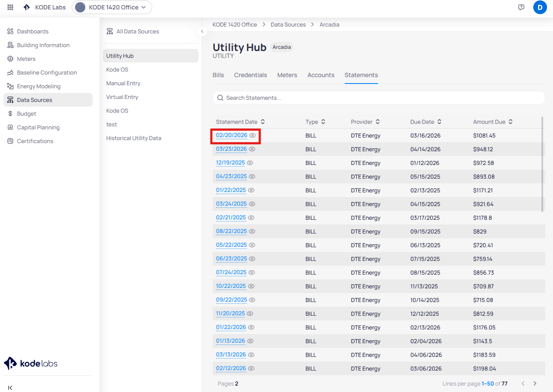Screen dimensions: 553x392
Task: Open statement dated 11/20/2025
Action: point(230,314)
